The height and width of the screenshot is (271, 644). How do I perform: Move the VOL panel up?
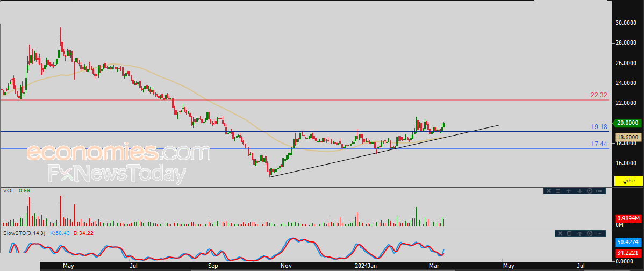(x=569, y=191)
